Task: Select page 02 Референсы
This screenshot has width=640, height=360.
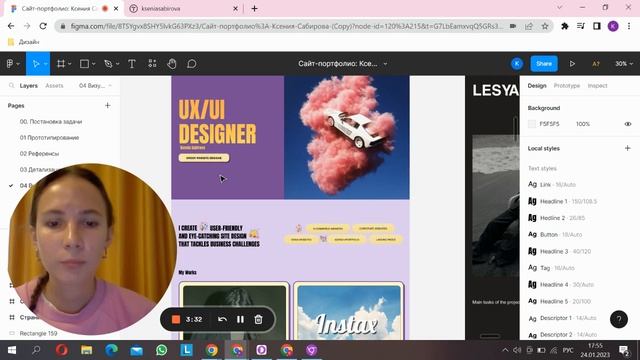Action: coord(39,153)
